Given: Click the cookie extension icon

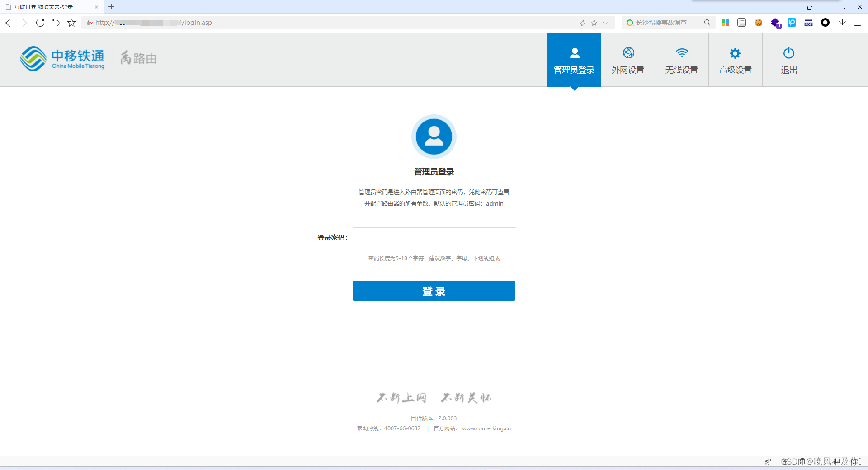Looking at the screenshot, I should point(759,23).
